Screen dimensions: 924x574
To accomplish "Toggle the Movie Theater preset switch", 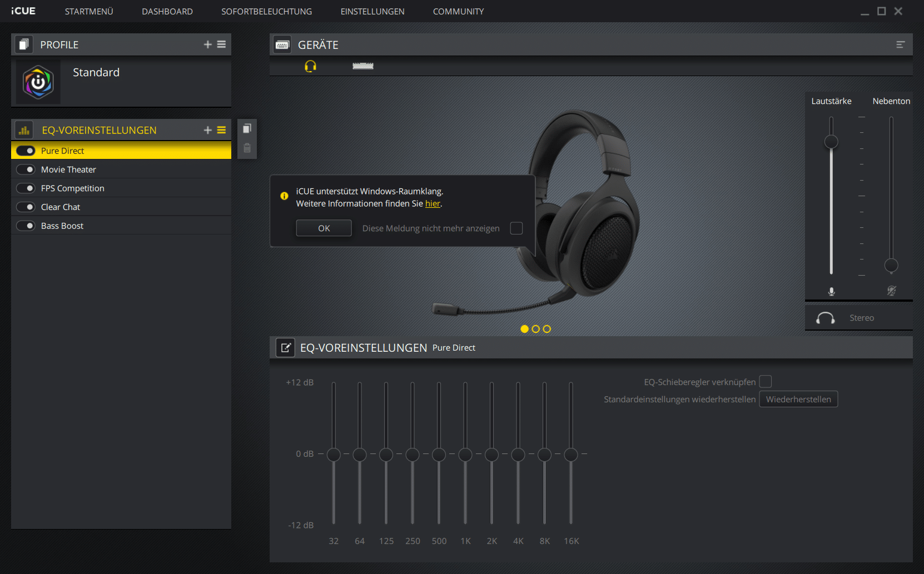I will (x=26, y=169).
